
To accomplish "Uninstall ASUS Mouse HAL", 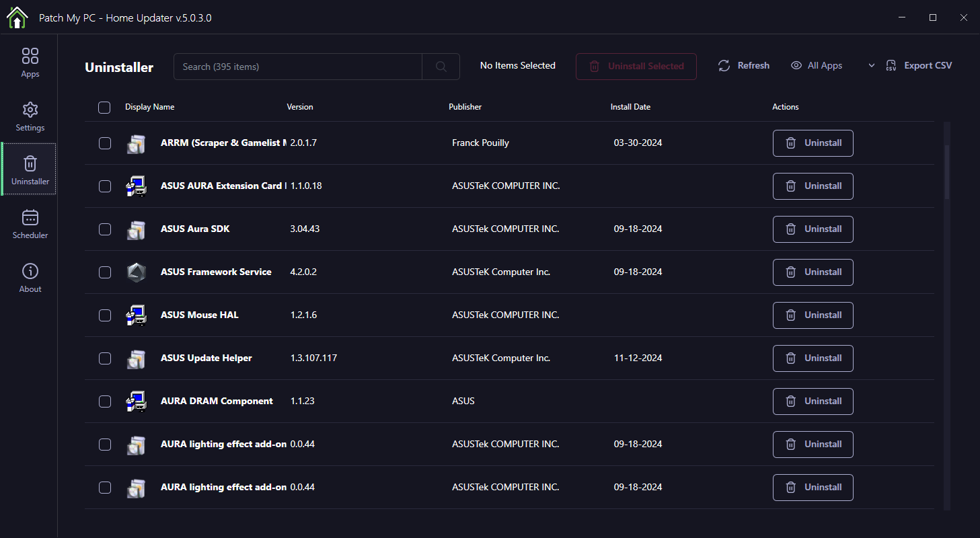I will 813,315.
